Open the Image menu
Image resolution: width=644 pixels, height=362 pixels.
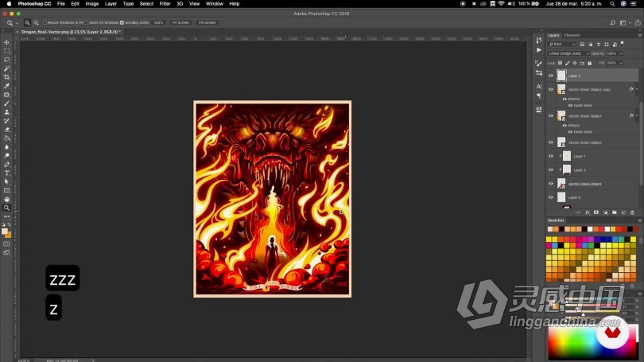92,4
